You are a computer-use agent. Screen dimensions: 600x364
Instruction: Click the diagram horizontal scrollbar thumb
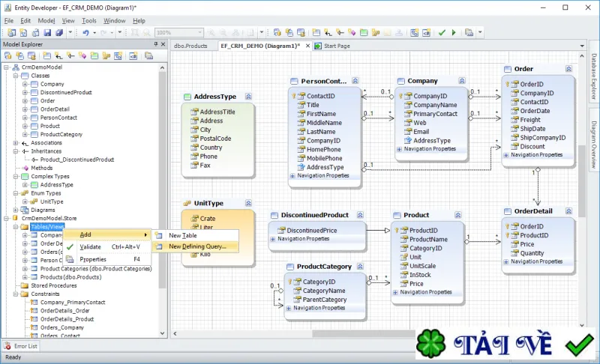point(364,333)
